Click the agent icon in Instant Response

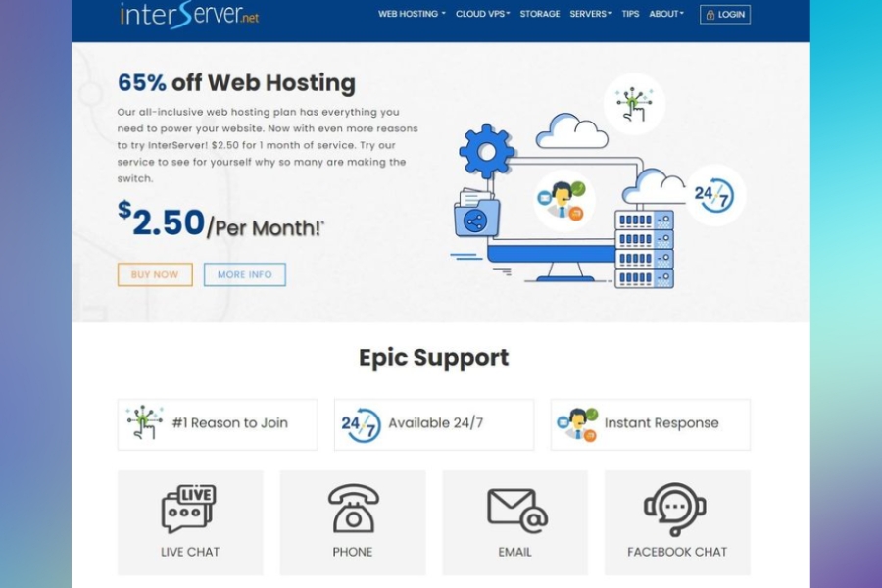(x=577, y=424)
